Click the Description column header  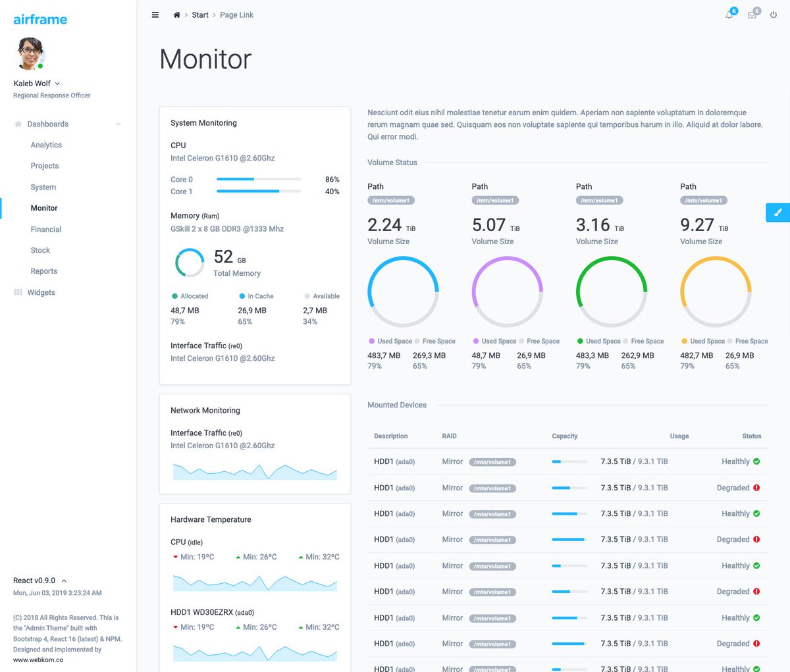pyautogui.click(x=391, y=436)
